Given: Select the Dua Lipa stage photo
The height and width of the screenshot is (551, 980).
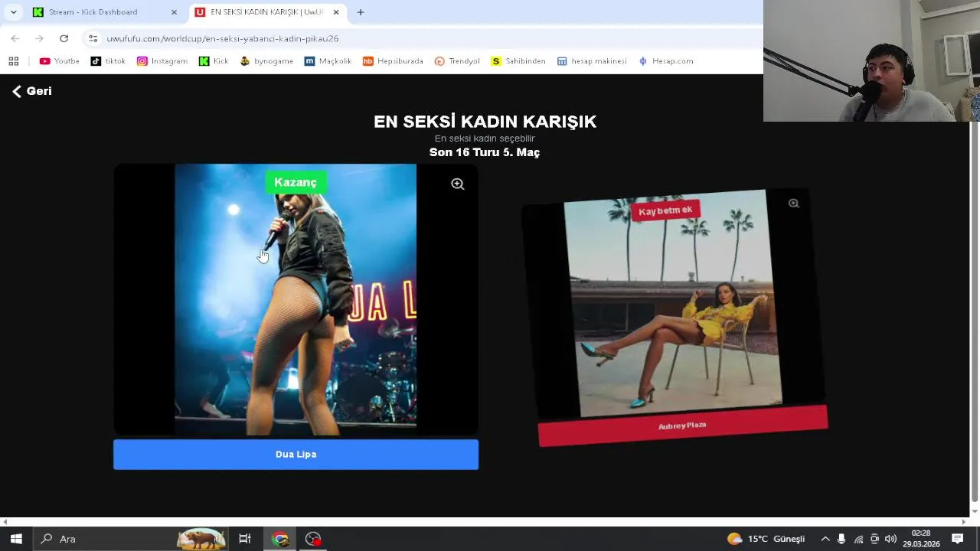Looking at the screenshot, I should pyautogui.click(x=296, y=300).
